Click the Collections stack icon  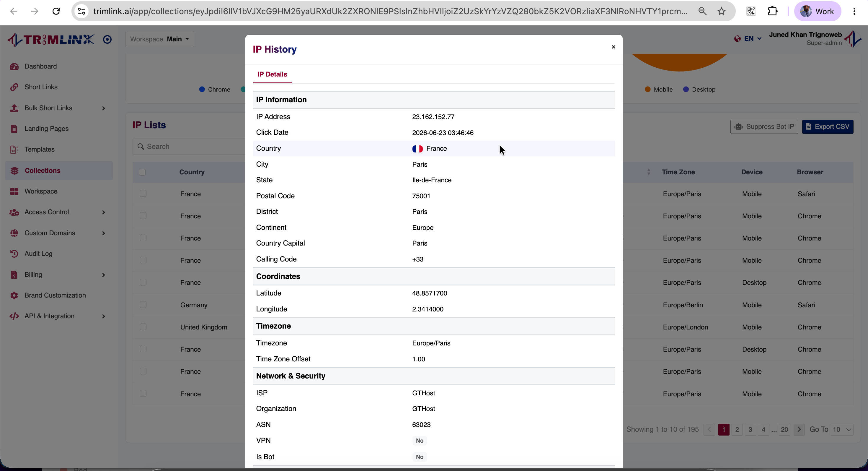(x=14, y=170)
